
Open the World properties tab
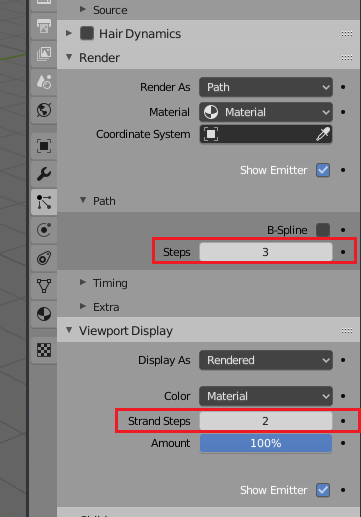(x=44, y=110)
